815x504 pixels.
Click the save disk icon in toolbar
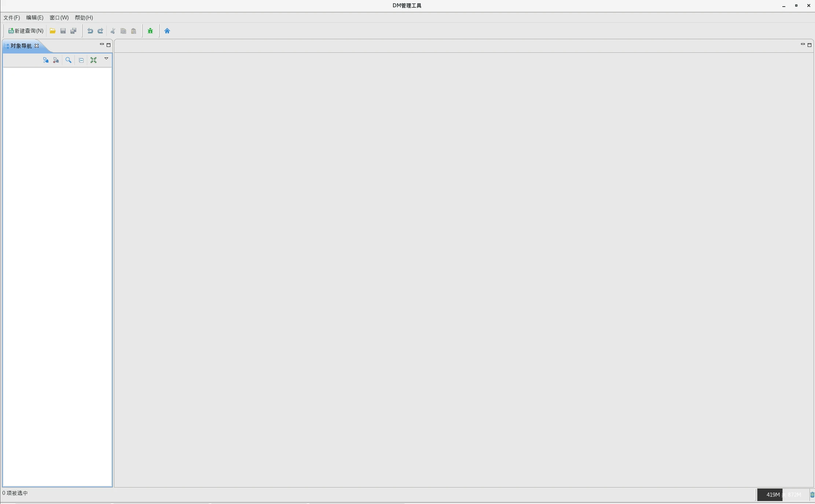click(63, 31)
